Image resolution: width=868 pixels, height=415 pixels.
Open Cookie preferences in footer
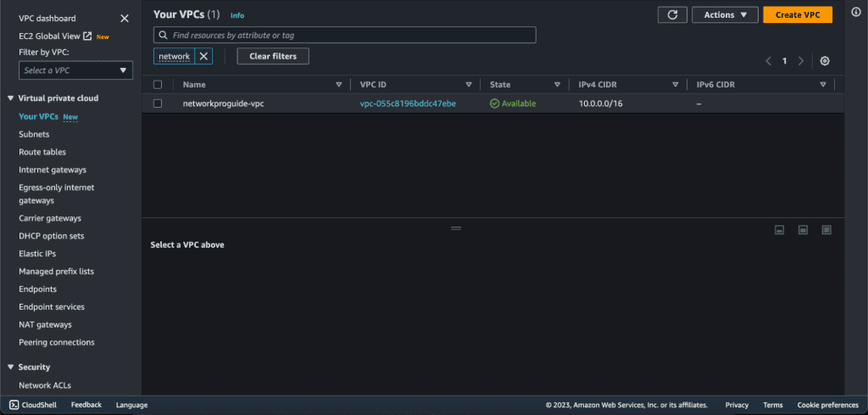[x=828, y=405]
